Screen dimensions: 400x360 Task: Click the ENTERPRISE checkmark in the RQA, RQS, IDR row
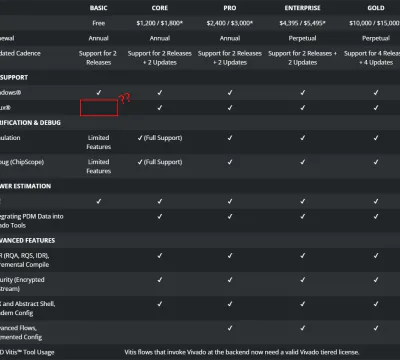pos(302,256)
